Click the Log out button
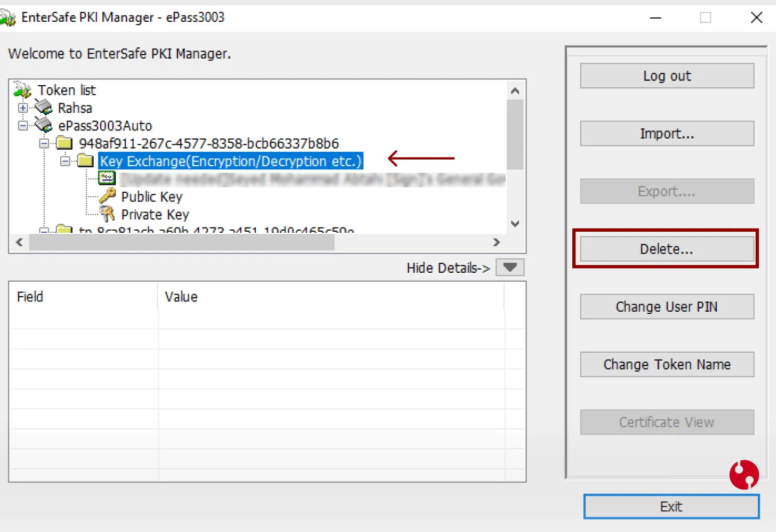The height and width of the screenshot is (532, 776). tap(667, 76)
